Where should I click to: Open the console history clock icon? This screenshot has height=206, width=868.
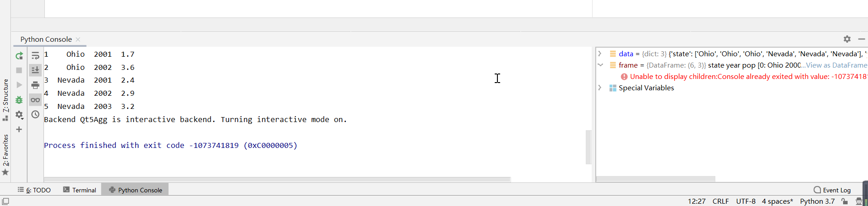click(x=35, y=114)
